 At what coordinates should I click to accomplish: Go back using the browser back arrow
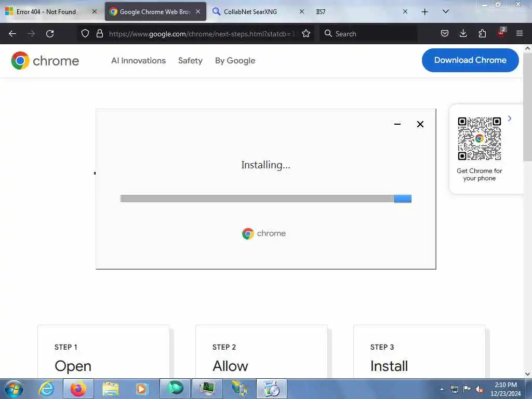coord(12,34)
